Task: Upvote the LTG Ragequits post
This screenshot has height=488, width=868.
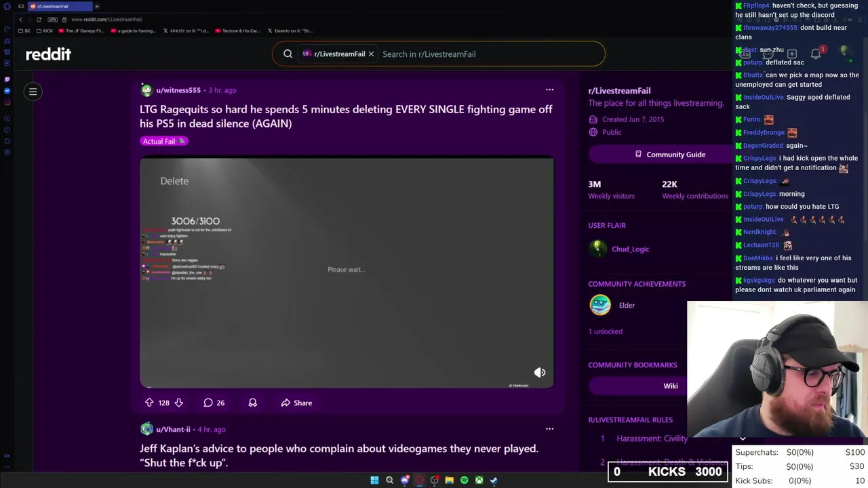Action: click(149, 403)
